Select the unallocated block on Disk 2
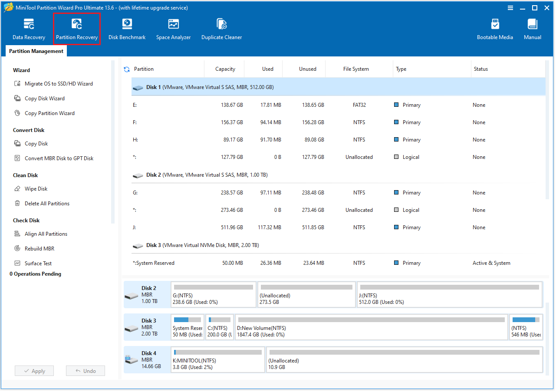Viewport: 556px width, 392px height. (x=306, y=294)
